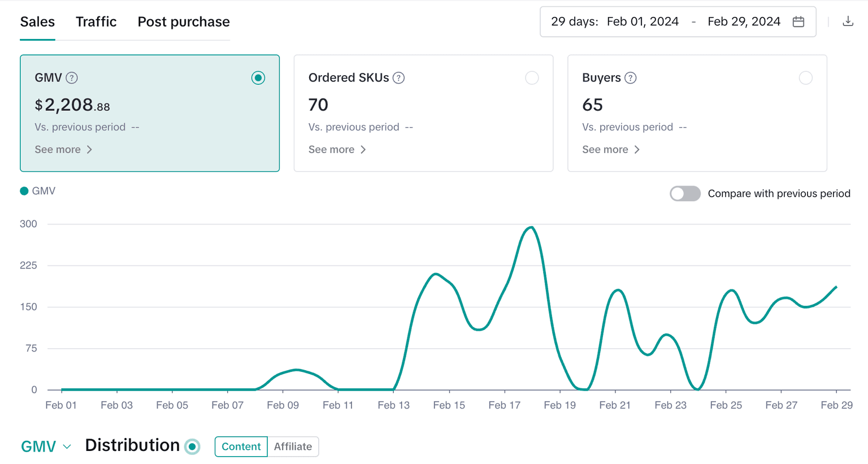The width and height of the screenshot is (868, 464).
Task: Expand See more under Ordered SKUs
Action: 337,150
